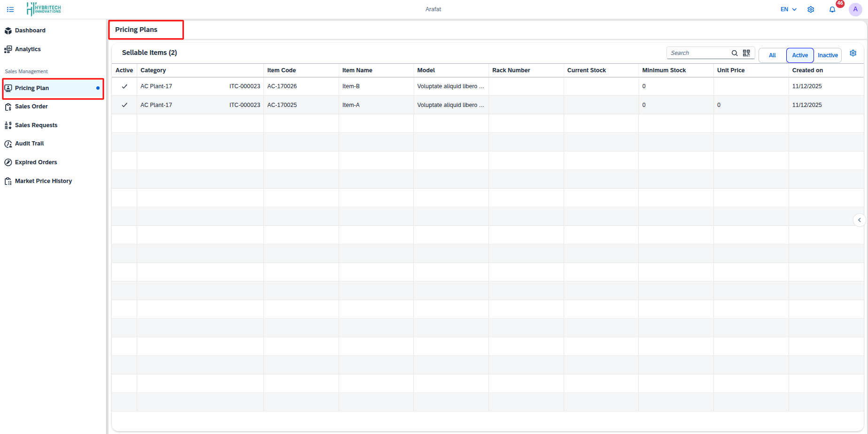View the Audit Trail
868x434 pixels.
pyautogui.click(x=29, y=143)
